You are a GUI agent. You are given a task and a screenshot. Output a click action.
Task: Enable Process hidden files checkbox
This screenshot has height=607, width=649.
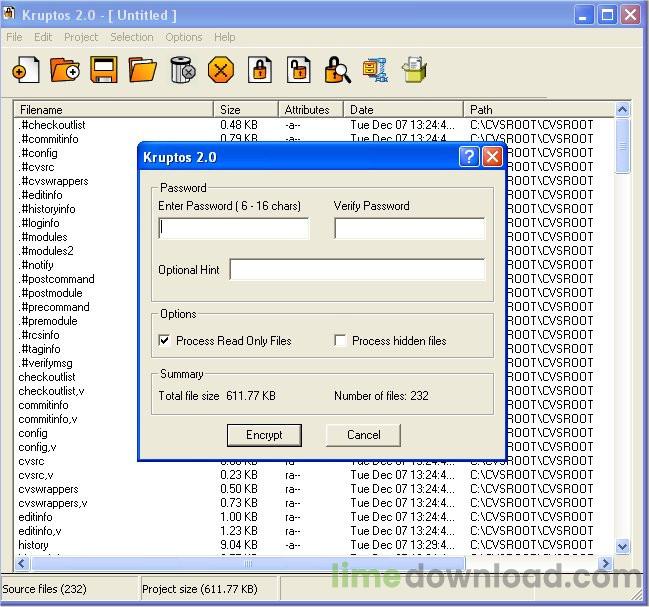pos(340,341)
